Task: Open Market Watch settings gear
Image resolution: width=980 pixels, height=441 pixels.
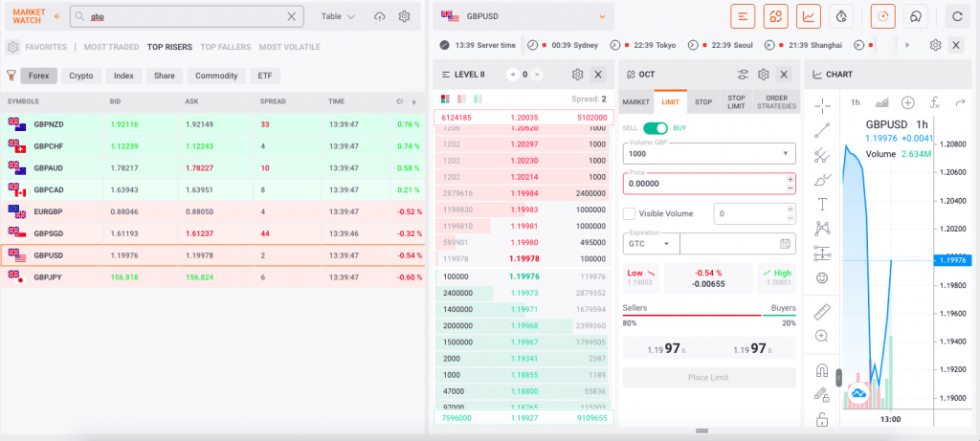Action: coord(405,17)
